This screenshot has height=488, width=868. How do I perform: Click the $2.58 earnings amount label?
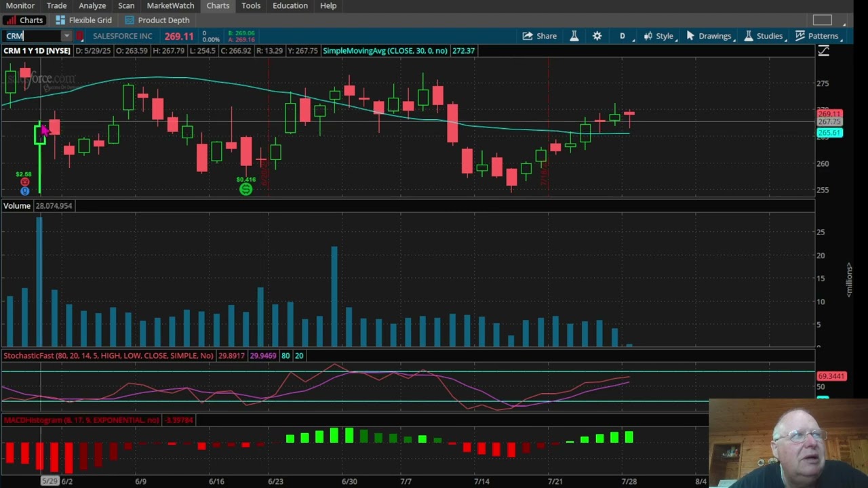coord(23,174)
